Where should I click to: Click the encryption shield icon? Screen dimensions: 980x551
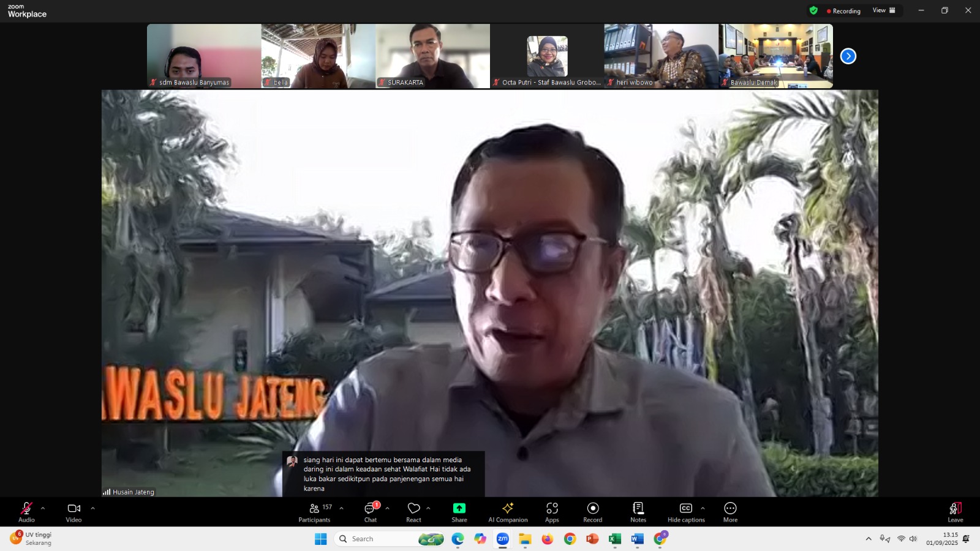pyautogui.click(x=813, y=10)
